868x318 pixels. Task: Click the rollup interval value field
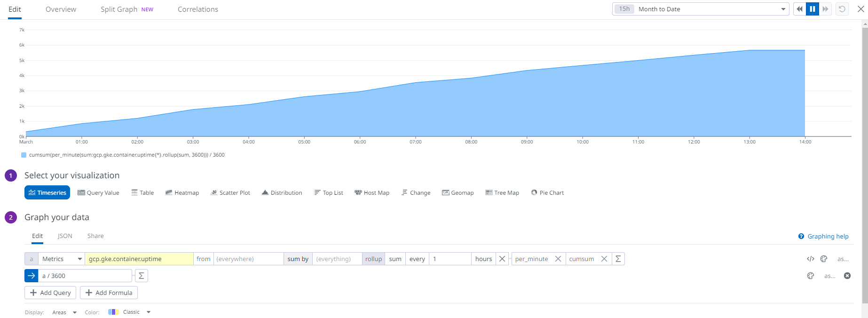tap(450, 259)
